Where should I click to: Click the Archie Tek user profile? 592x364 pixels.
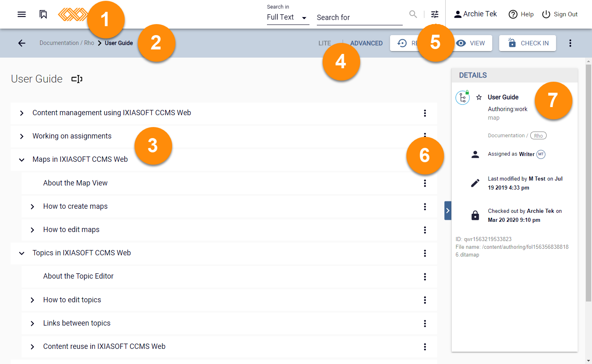pos(475,14)
